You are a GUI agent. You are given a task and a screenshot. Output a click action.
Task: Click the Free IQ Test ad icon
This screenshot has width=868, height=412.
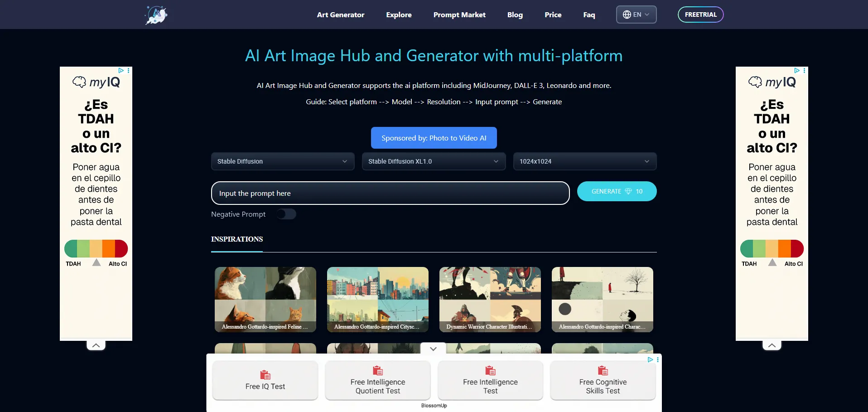coord(265,375)
